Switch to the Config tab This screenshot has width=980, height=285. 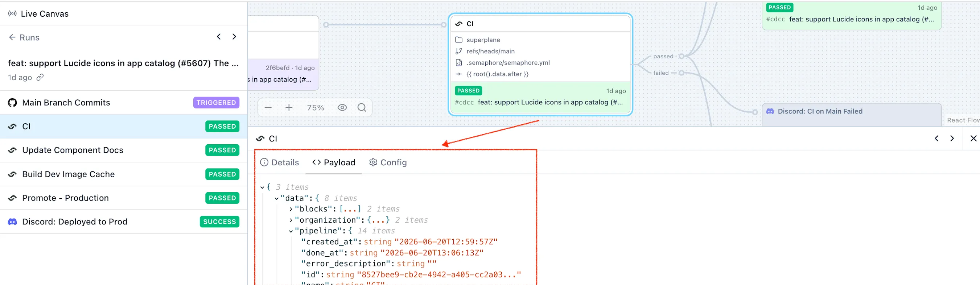coord(388,162)
